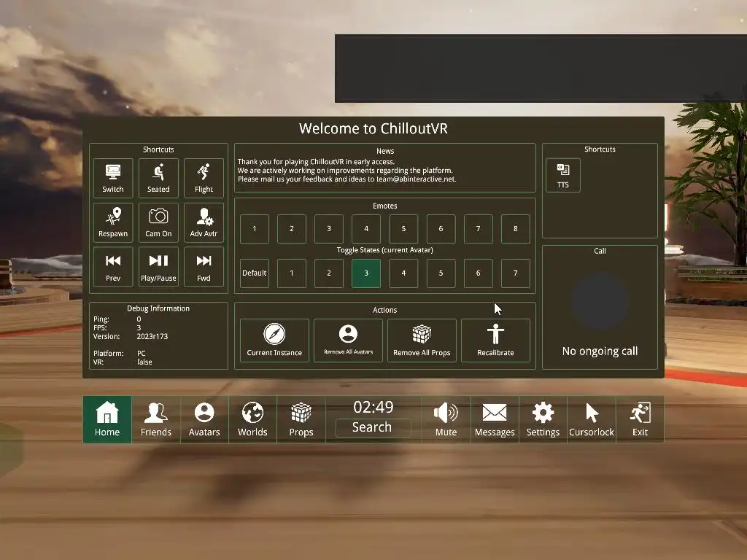Click Remove All Props action
Screen dimensions: 747x560
pyautogui.click(x=422, y=341)
